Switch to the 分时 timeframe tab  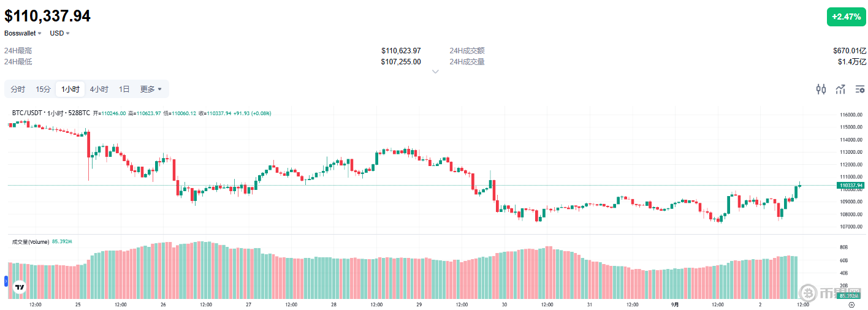pyautogui.click(x=18, y=89)
